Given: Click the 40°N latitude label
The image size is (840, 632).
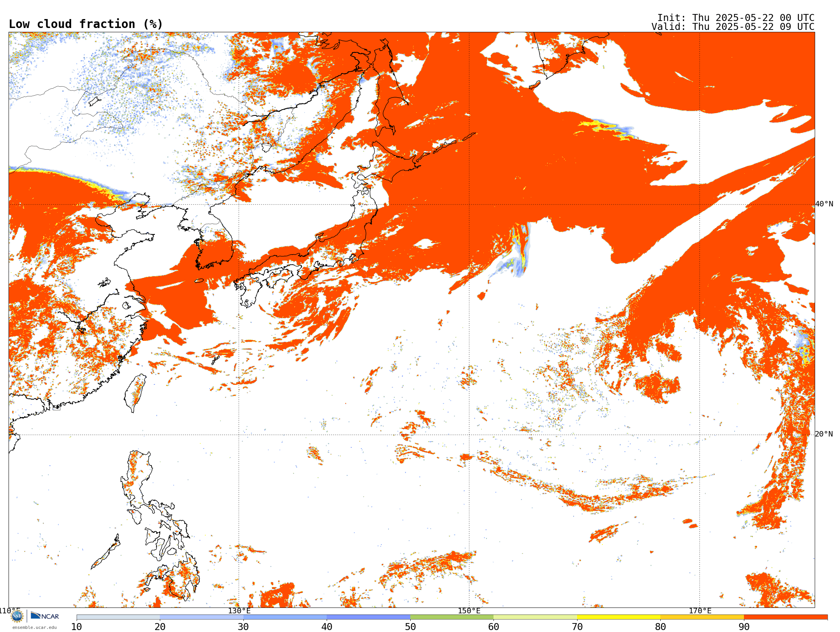Looking at the screenshot, I should (x=824, y=204).
